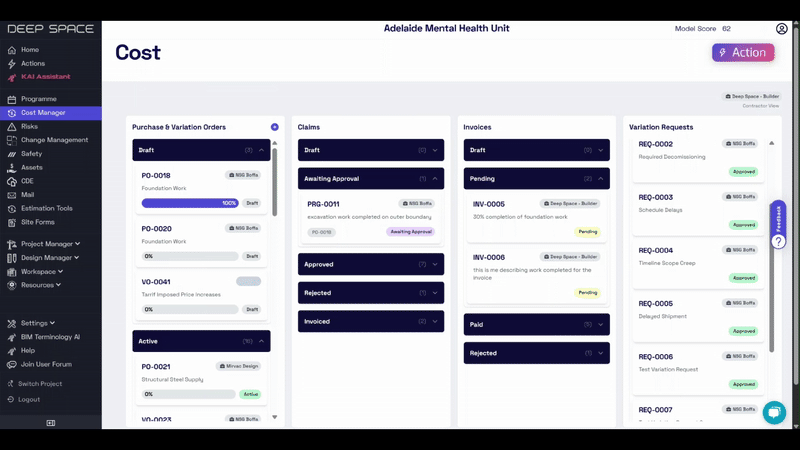This screenshot has width=800, height=450.
Task: Expand the Claims Approved section
Action: [371, 264]
